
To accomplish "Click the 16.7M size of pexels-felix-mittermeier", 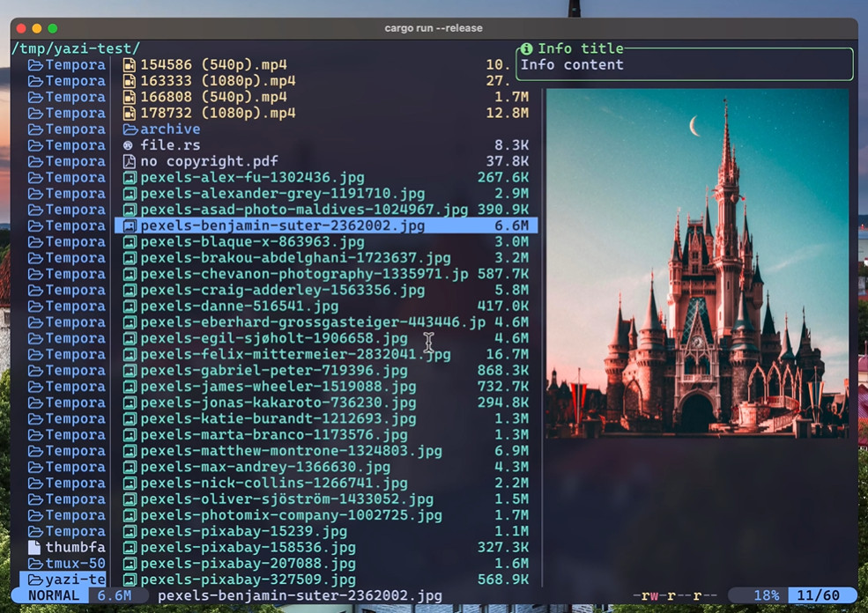I will [x=508, y=354].
